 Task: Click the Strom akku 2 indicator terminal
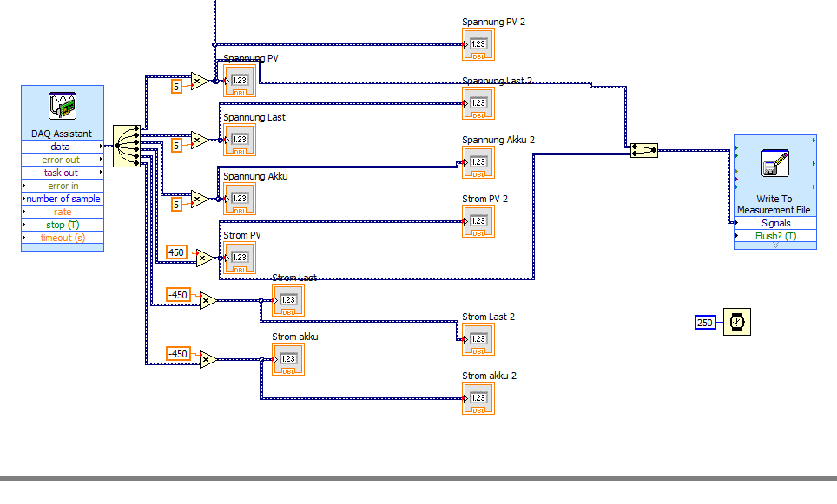tap(478, 398)
